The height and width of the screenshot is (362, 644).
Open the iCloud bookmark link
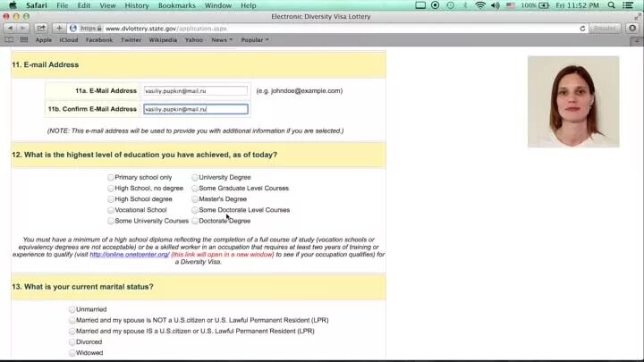tap(69, 40)
